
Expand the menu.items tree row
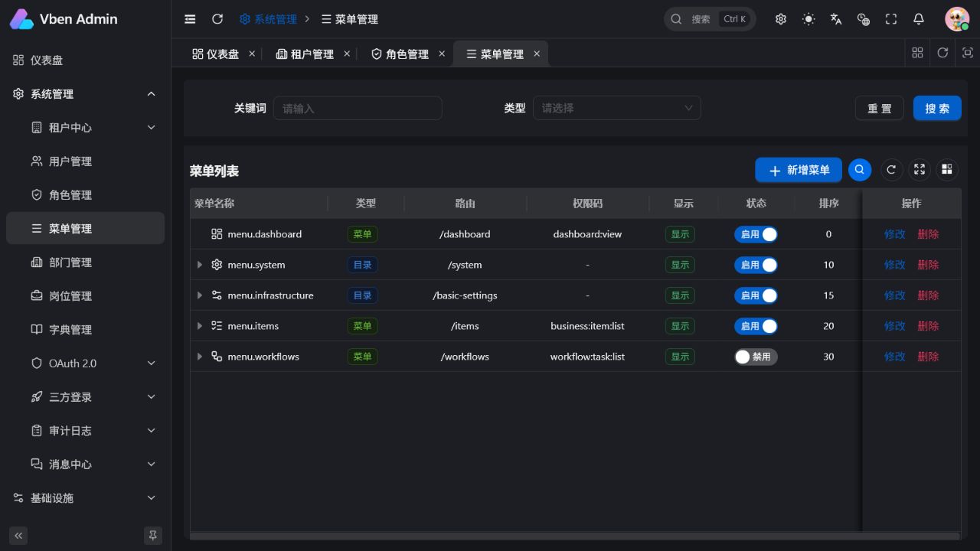click(200, 326)
